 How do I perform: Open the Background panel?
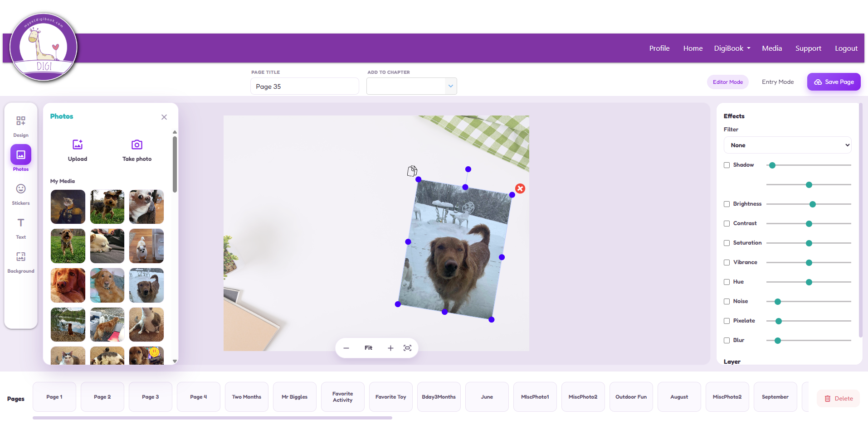click(x=21, y=257)
